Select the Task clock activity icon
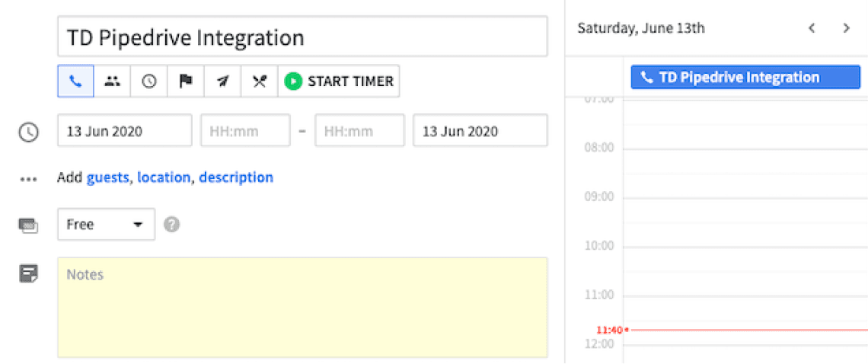Image resolution: width=868 pixels, height=364 pixels. coord(149,81)
